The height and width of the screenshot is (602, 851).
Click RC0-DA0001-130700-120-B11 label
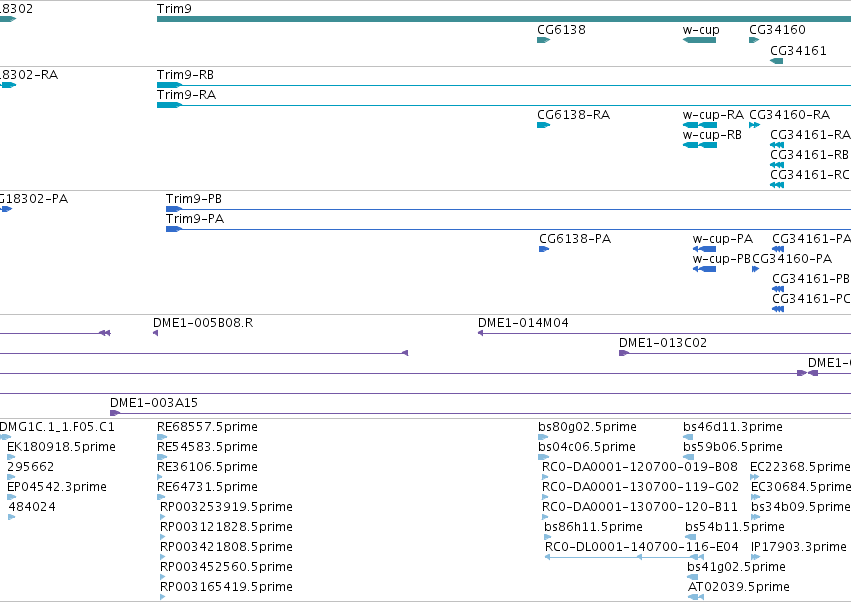pyautogui.click(x=640, y=507)
